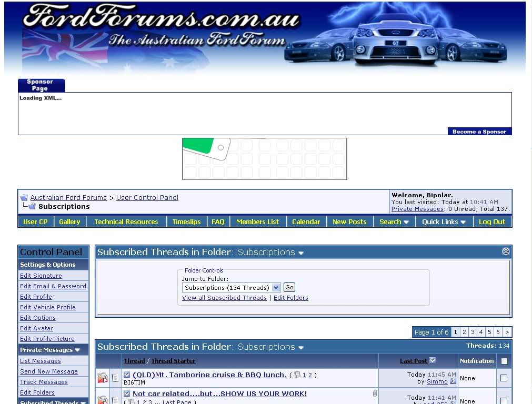Open New Posts in the navbar
This screenshot has width=532, height=404.
point(349,222)
